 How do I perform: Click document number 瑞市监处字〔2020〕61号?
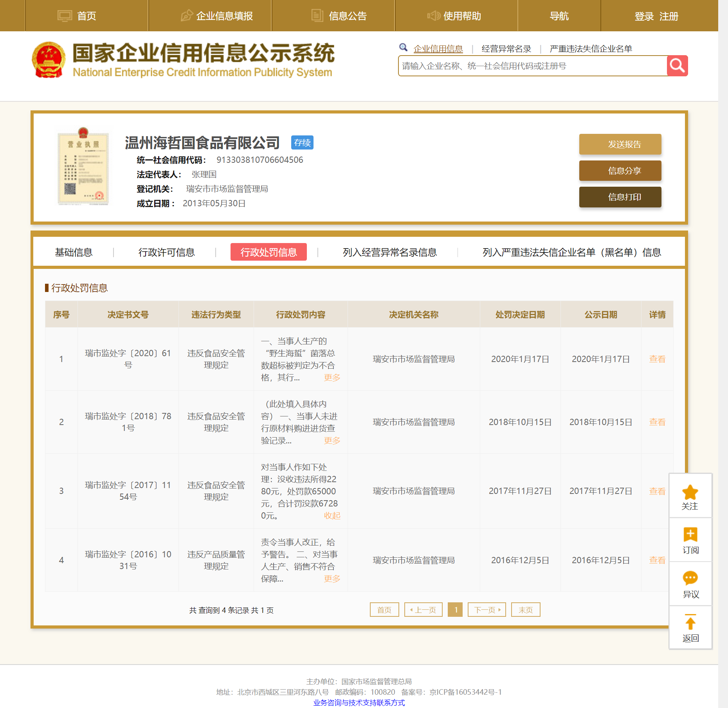click(x=128, y=359)
